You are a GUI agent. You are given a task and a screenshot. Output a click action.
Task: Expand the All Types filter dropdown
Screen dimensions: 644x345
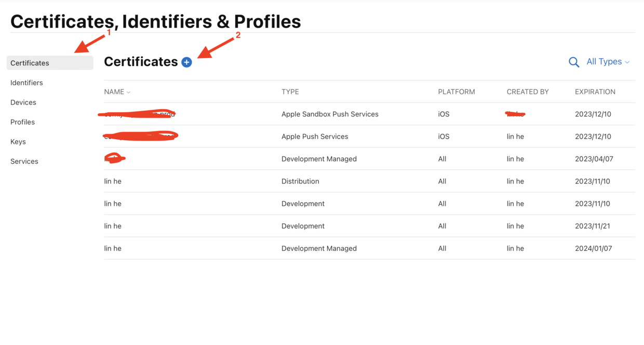coord(608,62)
